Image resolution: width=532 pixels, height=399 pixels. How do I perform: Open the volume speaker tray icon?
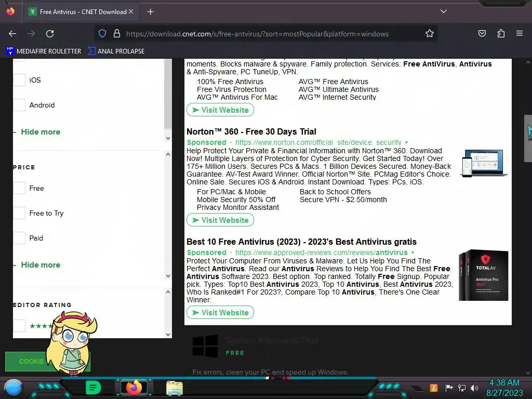[x=474, y=388]
